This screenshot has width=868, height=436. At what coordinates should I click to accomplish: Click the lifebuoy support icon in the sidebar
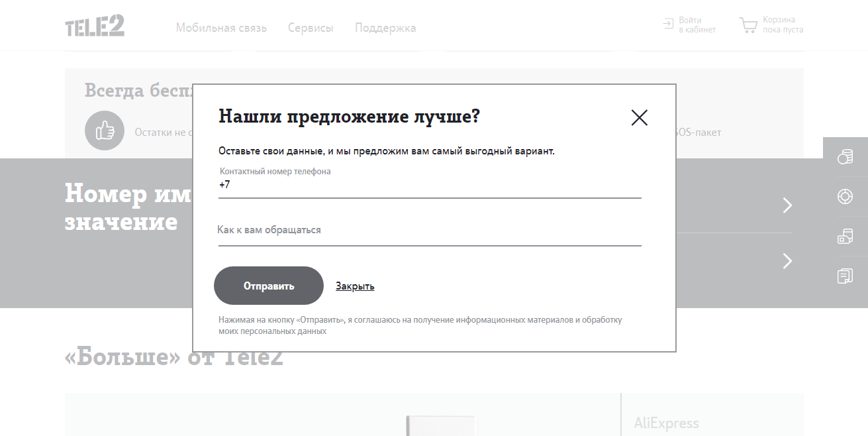pos(845,197)
